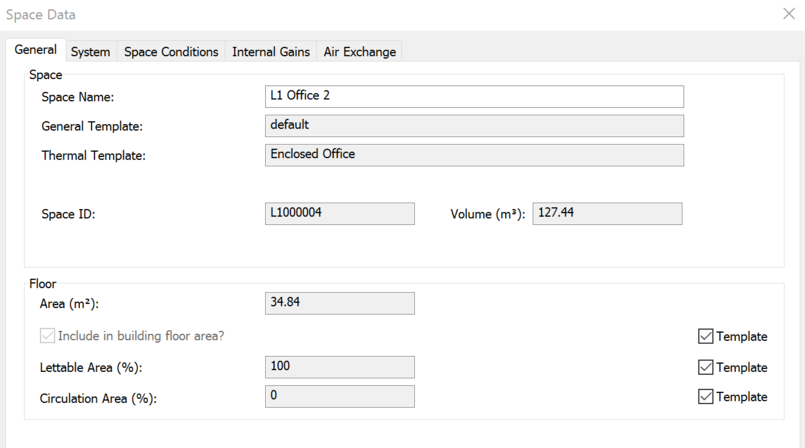Close the Space Data dialog

click(788, 14)
